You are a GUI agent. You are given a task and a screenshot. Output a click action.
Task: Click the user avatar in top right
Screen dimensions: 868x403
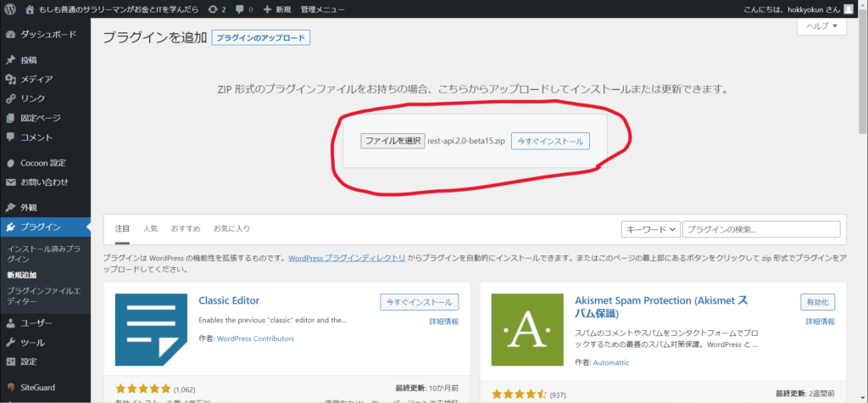point(848,8)
